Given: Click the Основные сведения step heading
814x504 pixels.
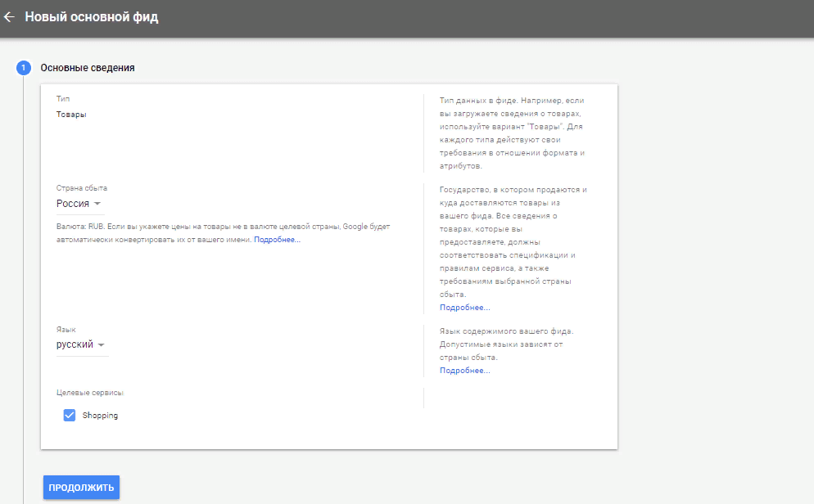Looking at the screenshot, I should 87,68.
